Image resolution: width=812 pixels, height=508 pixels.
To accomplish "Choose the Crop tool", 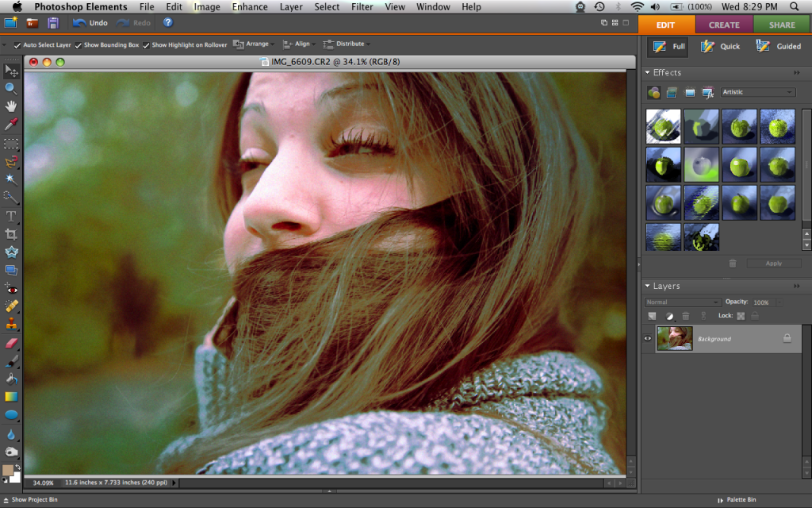I will (11, 234).
